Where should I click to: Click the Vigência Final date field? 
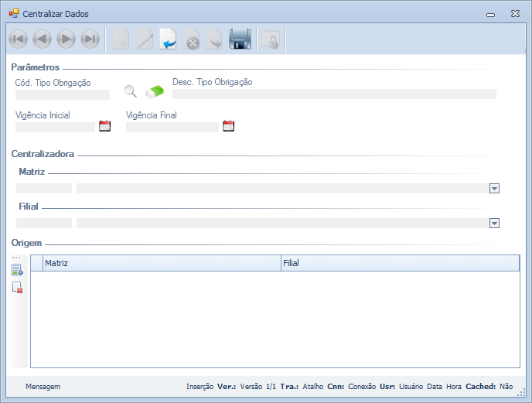(x=172, y=128)
